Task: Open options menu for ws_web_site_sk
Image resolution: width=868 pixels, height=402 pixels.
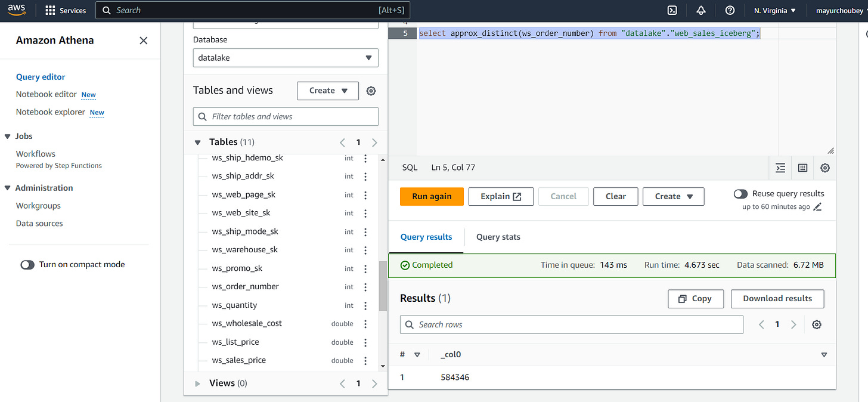Action: coord(365,213)
